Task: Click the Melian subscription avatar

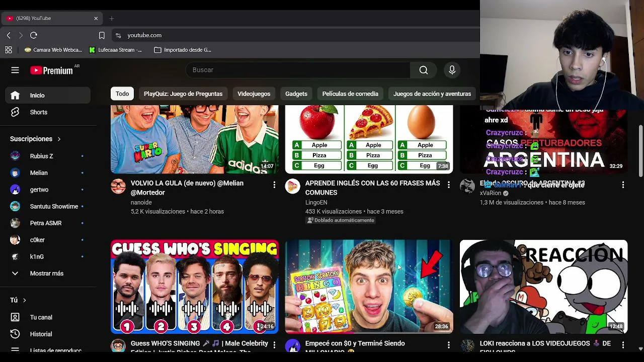Action: [x=15, y=173]
